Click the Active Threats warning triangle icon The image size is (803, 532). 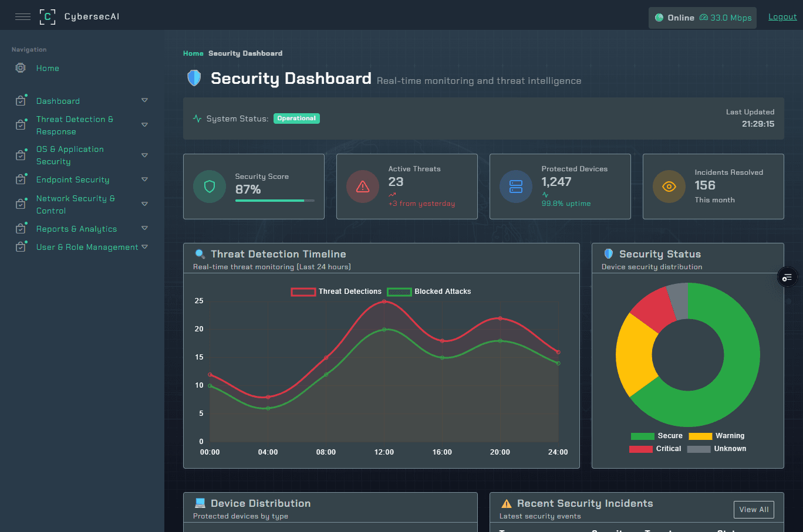pyautogui.click(x=363, y=187)
